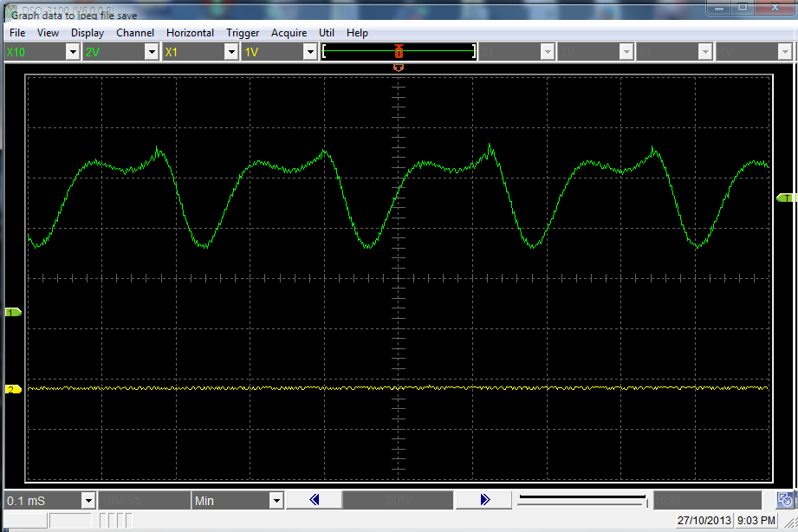Open the 0.1 mS timebase dropdown
The image size is (798, 532).
(88, 501)
